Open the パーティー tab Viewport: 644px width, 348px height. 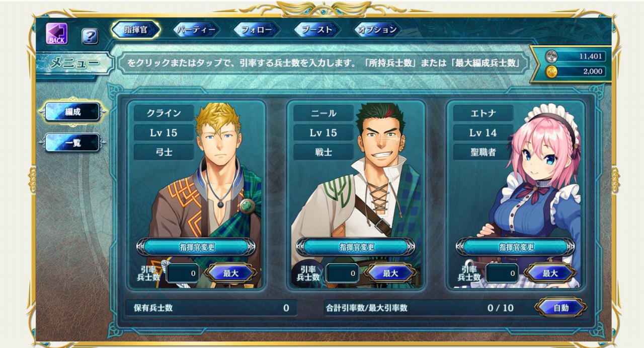click(x=196, y=29)
